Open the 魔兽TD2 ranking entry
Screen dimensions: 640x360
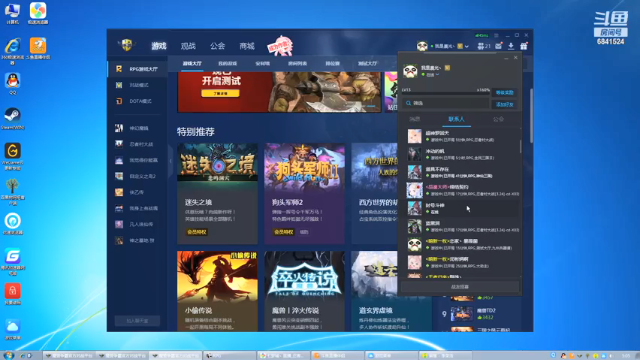480,314
